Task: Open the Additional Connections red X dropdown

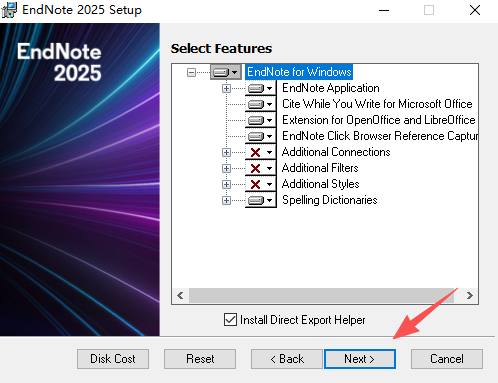Action: coord(261,152)
